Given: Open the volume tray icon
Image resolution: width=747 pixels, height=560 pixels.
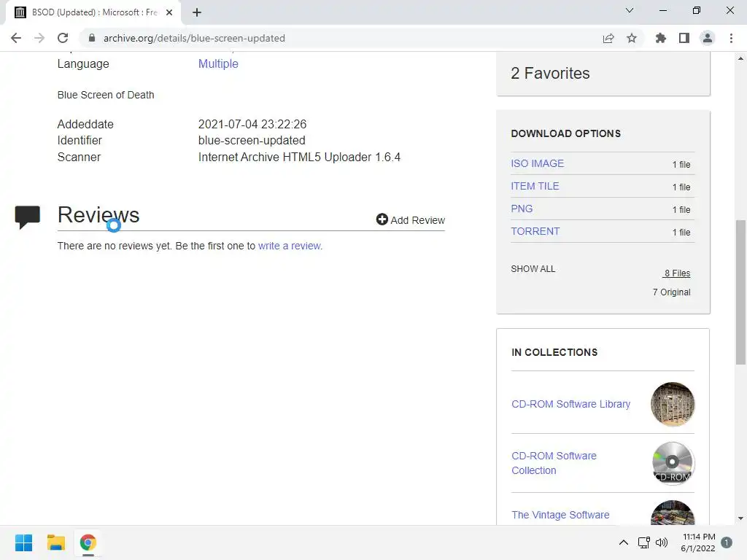Looking at the screenshot, I should (x=662, y=542).
